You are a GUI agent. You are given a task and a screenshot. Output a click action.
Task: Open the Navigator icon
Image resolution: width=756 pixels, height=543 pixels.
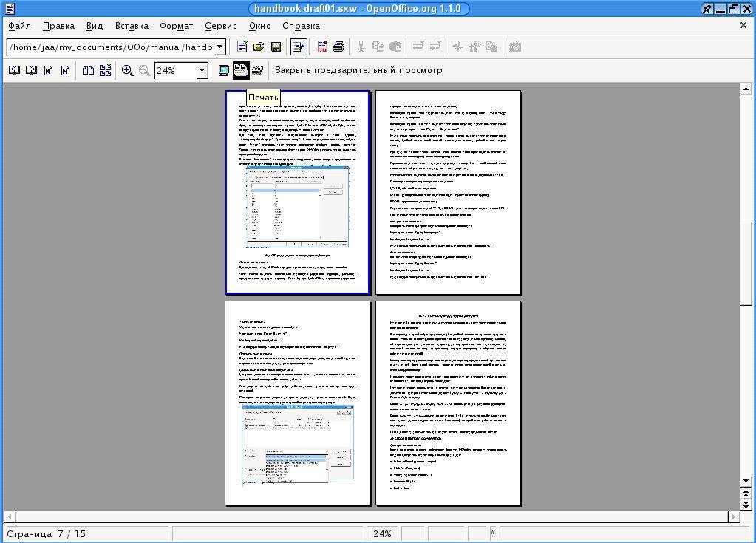[458, 47]
